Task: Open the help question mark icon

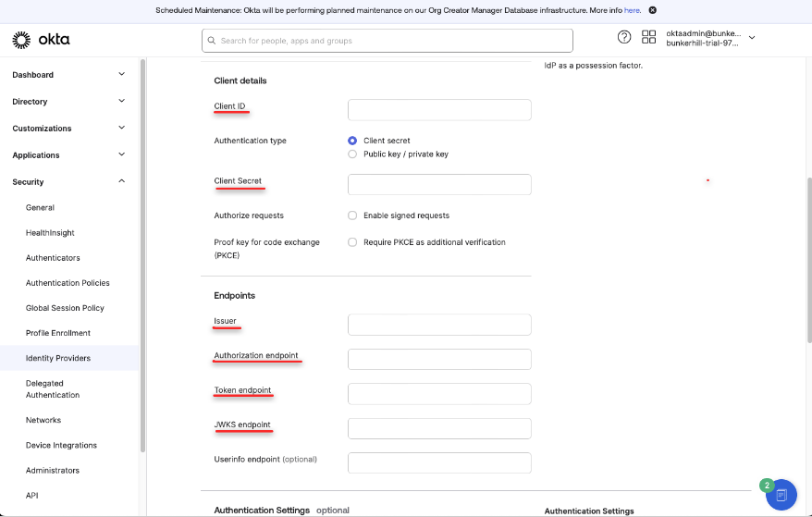Action: click(624, 37)
